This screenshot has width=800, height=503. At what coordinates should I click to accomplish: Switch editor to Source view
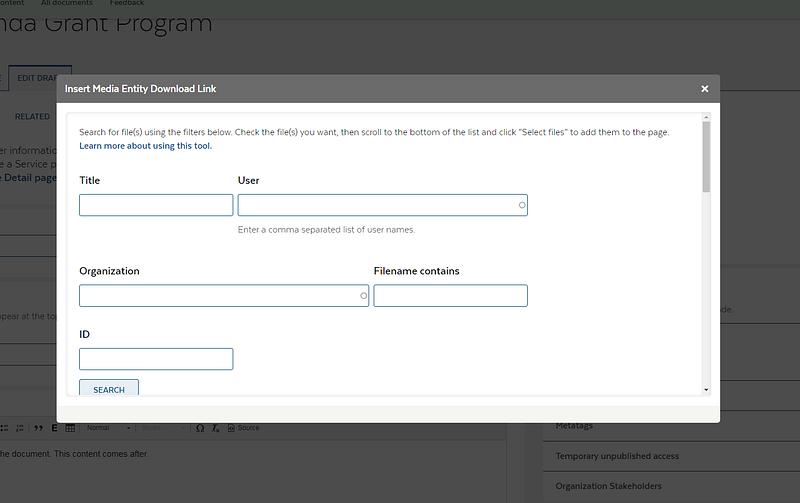(x=243, y=428)
